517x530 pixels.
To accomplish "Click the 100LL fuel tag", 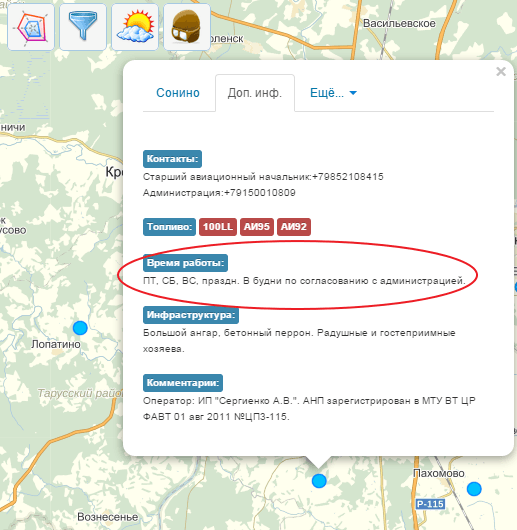I will (218, 226).
